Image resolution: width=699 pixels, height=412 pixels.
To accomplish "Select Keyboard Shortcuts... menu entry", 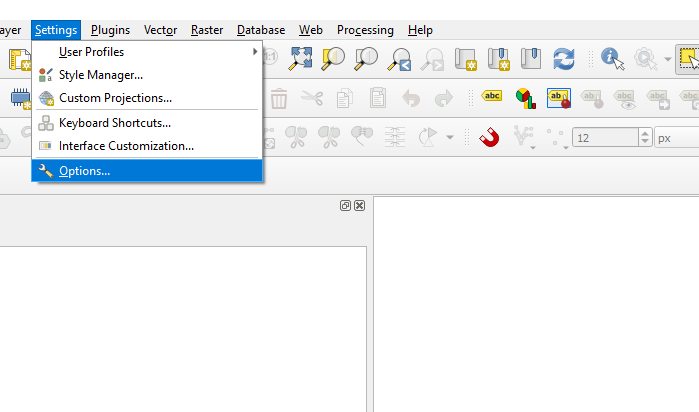I will [x=114, y=123].
